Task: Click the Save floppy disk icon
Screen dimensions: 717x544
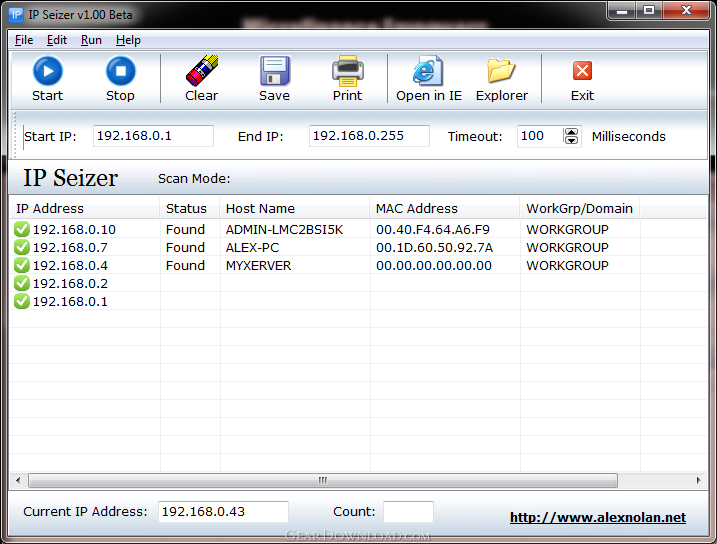Action: click(x=274, y=71)
